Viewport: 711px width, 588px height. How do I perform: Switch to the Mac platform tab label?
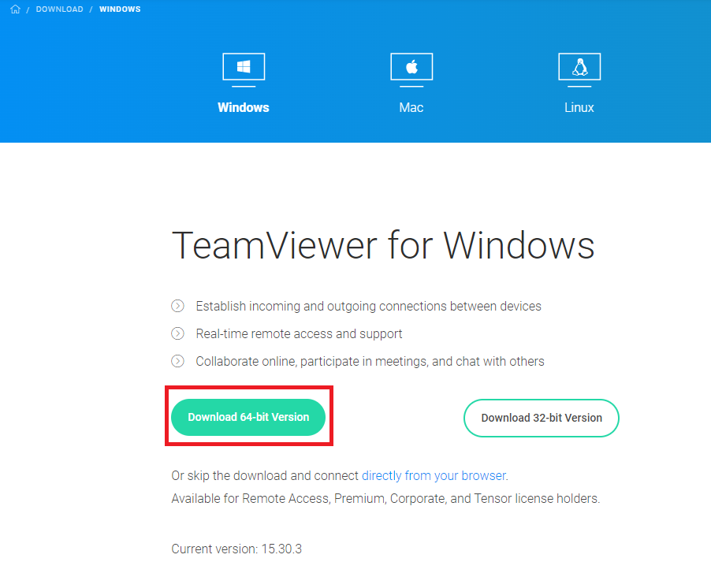411,107
